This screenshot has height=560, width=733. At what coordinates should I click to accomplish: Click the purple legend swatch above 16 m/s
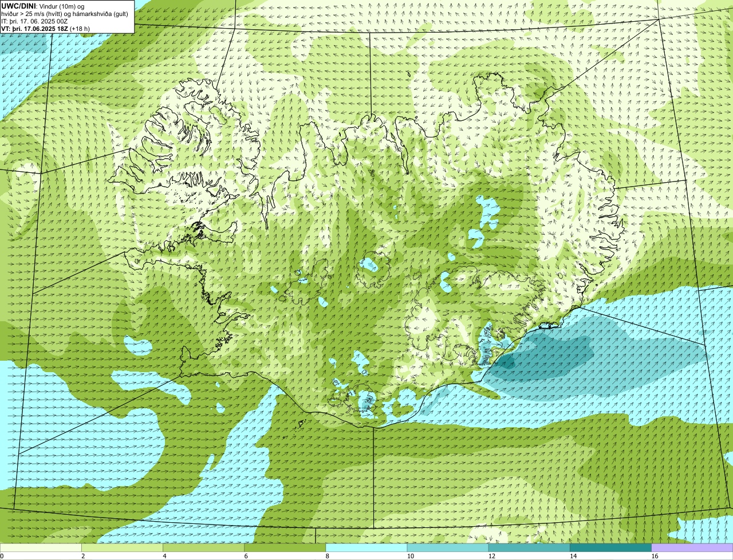point(692,548)
